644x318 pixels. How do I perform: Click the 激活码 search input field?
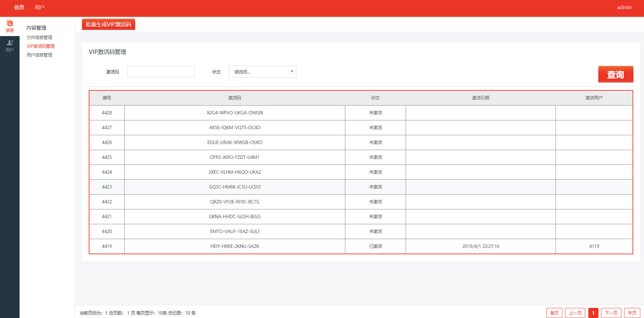[x=161, y=72]
